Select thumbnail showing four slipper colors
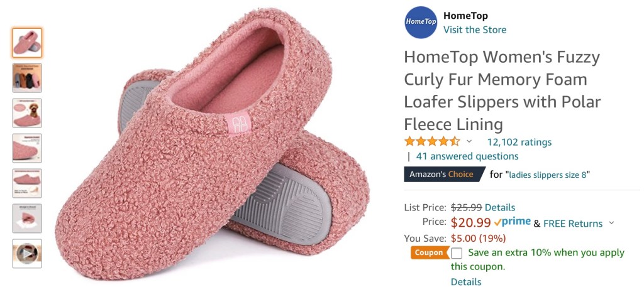644x287 pixels. tap(27, 78)
